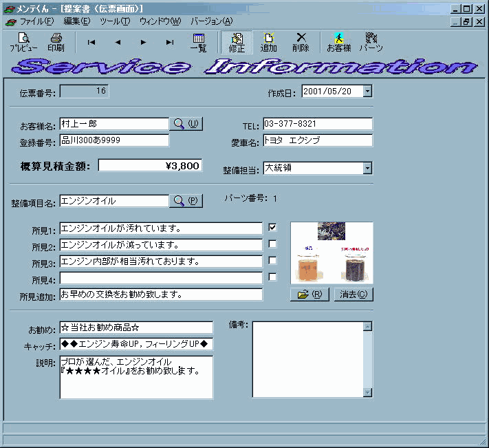Viewport: 489px width, 448px height.
Task: Open the ファイル(F) menu
Action: (x=36, y=21)
